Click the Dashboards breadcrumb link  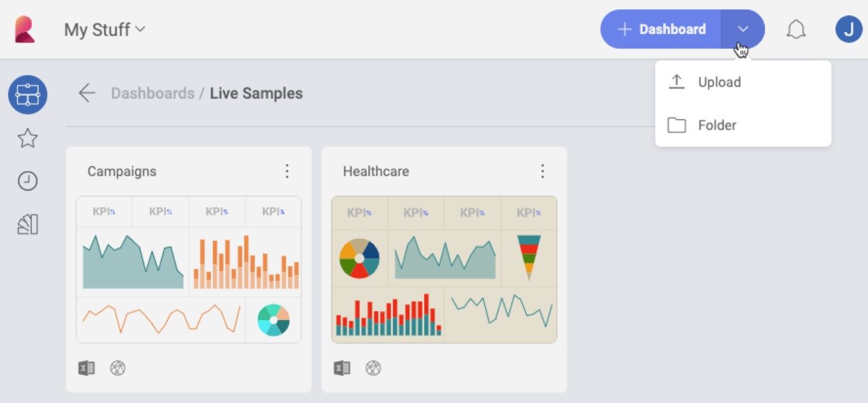(152, 93)
